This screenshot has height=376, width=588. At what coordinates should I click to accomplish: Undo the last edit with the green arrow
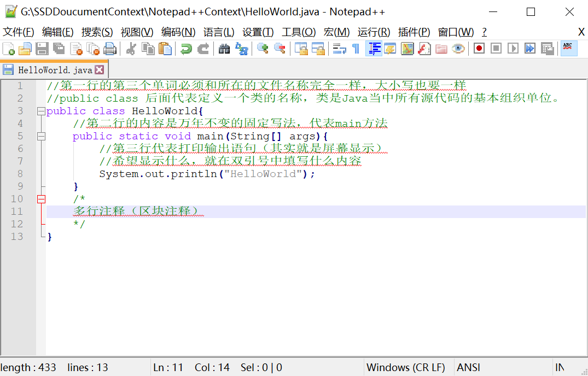(186, 49)
